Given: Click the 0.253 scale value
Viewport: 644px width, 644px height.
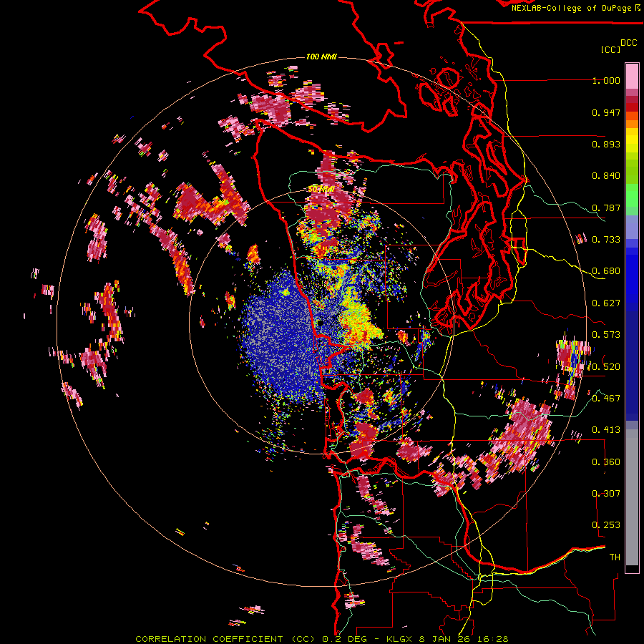Looking at the screenshot, I should 606,525.
